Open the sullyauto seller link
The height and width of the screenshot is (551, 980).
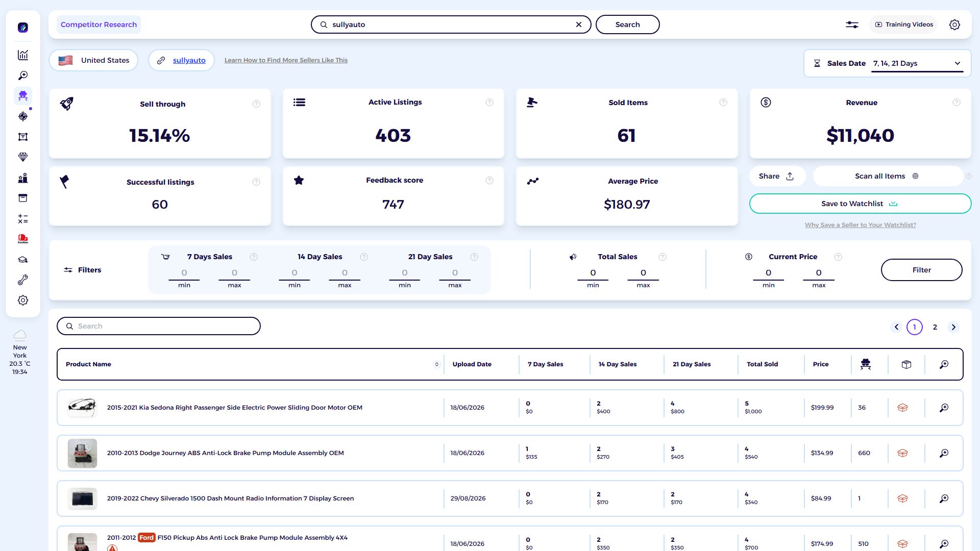[189, 60]
